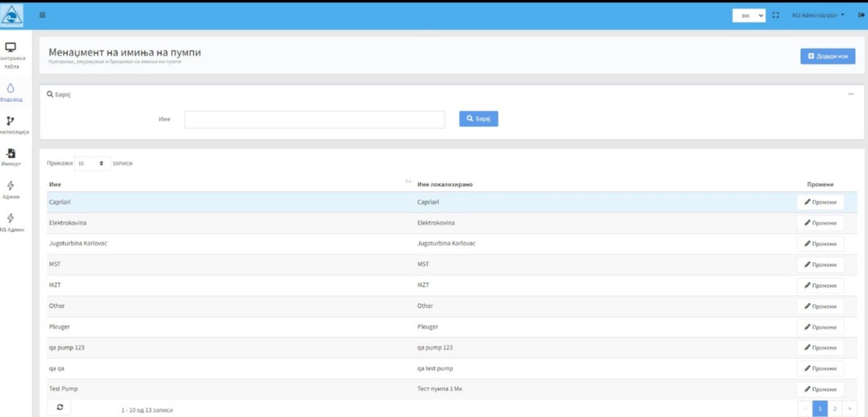Edit the MST row with Промени

click(820, 265)
